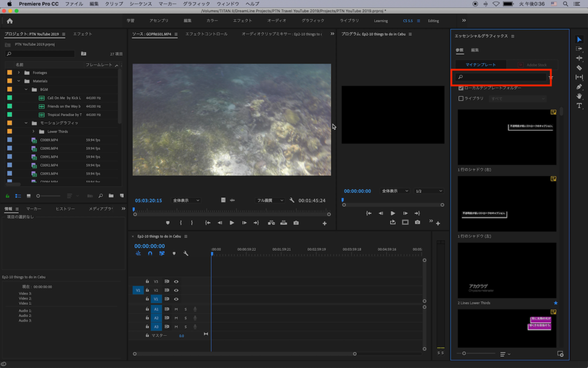
Task: Select the Razor tool
Action: (579, 68)
